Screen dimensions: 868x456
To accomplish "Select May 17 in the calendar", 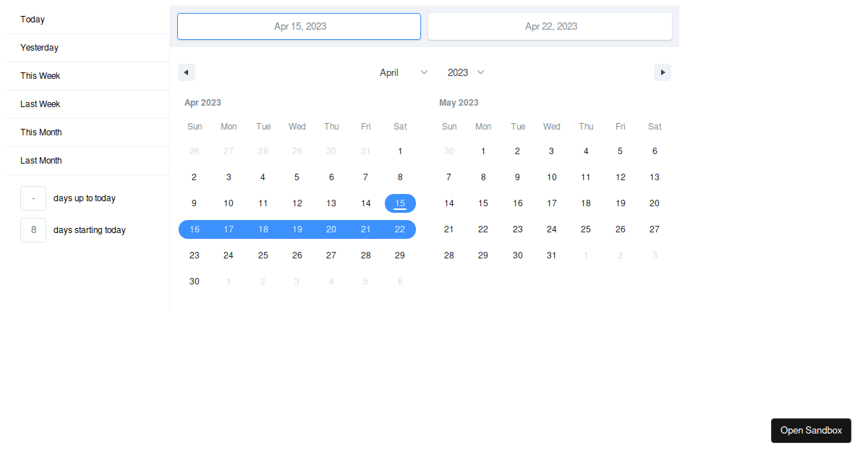I will pyautogui.click(x=551, y=203).
